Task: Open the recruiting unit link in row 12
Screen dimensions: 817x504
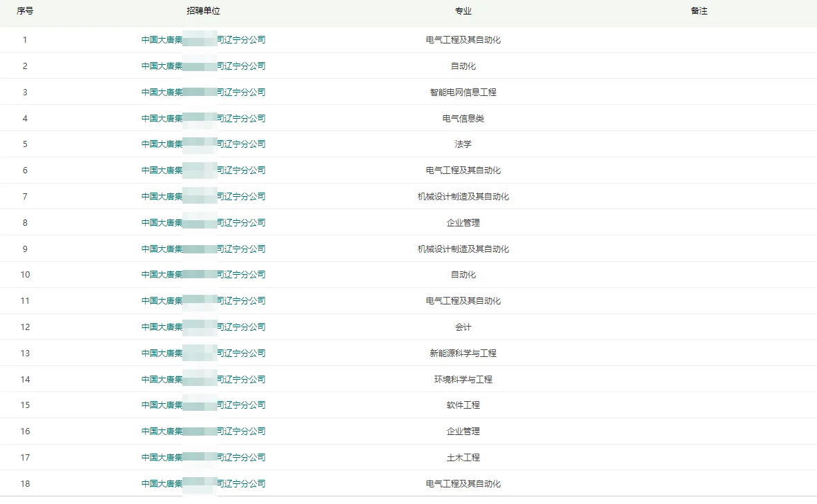Action: (x=203, y=327)
